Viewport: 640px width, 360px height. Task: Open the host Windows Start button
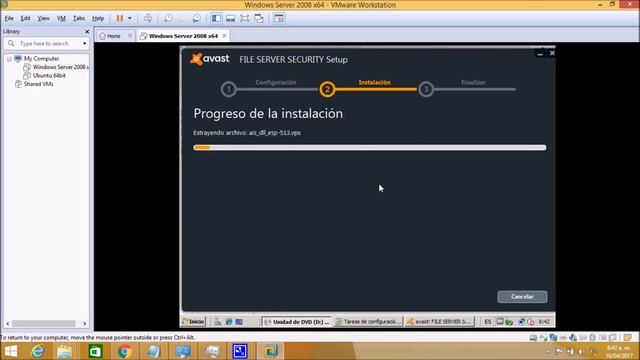[11, 351]
